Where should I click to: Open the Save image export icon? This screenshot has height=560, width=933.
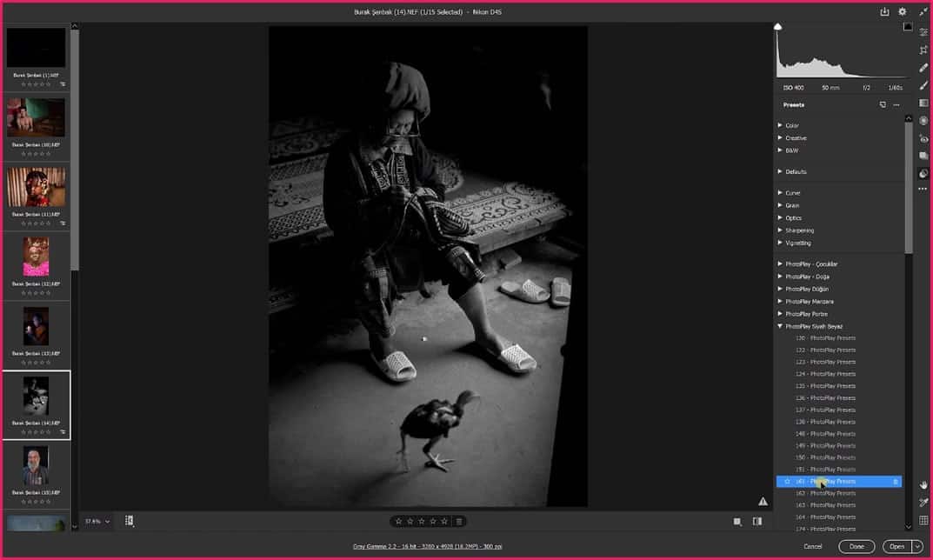point(884,11)
